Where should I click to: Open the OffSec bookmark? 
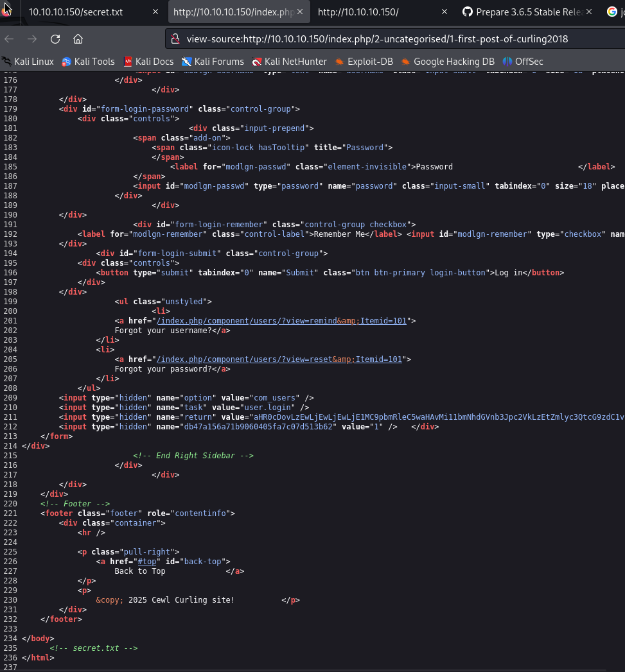click(524, 62)
